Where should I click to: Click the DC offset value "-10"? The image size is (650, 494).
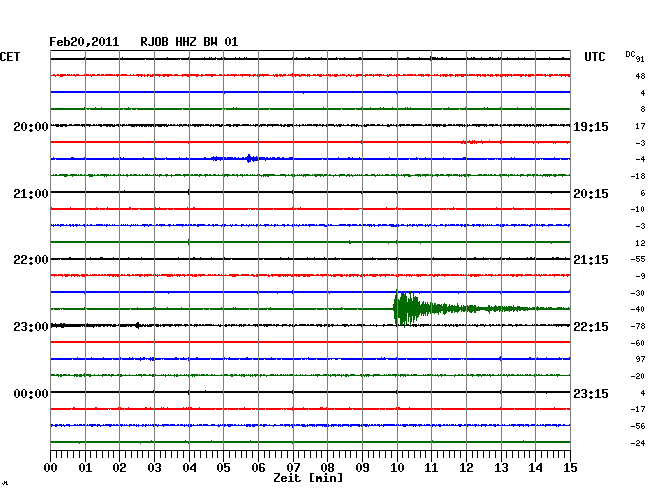(x=638, y=209)
